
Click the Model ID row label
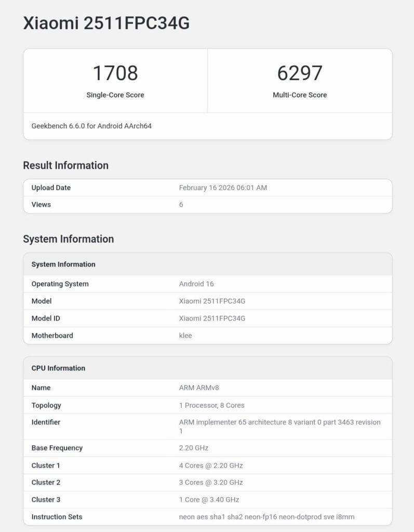46,318
